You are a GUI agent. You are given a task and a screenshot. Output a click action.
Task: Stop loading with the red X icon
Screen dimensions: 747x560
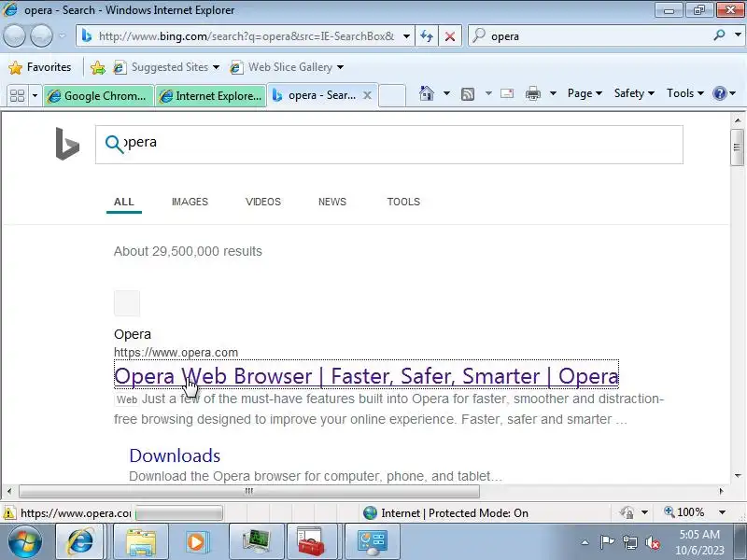(450, 36)
